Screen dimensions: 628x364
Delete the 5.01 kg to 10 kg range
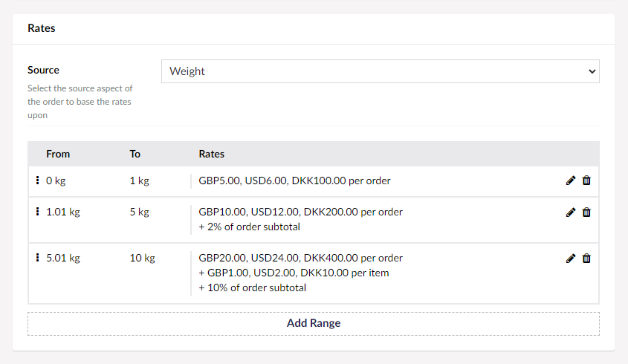point(586,259)
